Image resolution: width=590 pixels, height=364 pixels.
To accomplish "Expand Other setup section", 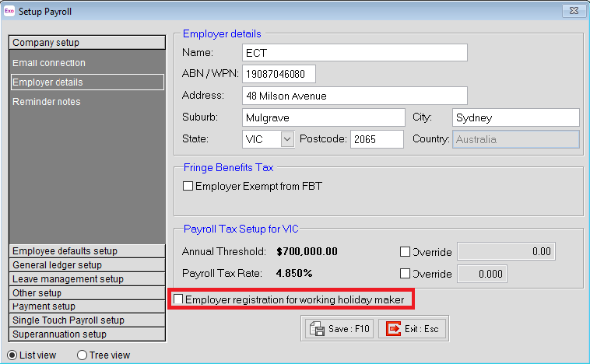I will (x=87, y=293).
